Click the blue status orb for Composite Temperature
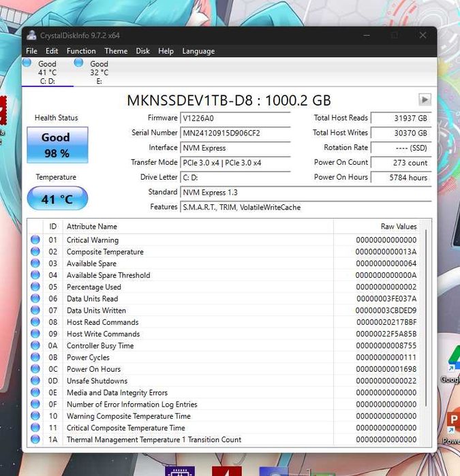 (x=35, y=251)
